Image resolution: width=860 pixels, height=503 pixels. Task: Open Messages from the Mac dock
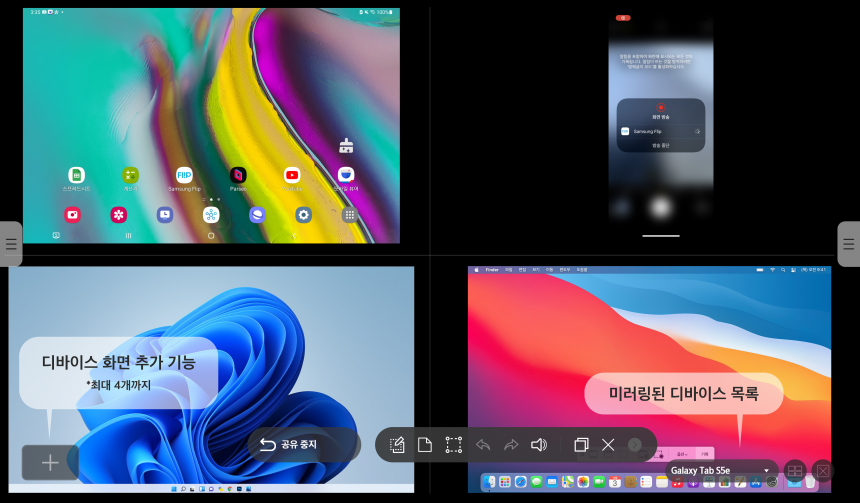[x=536, y=482]
